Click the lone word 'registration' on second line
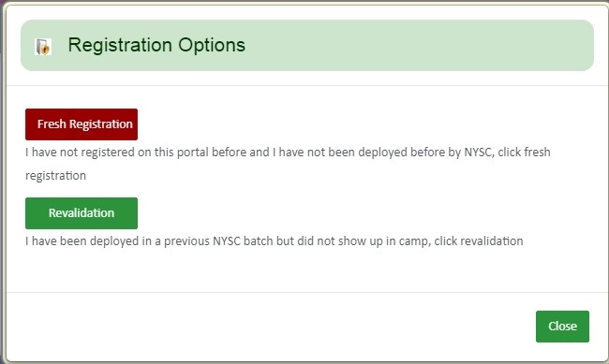This screenshot has height=364, width=609. [55, 176]
